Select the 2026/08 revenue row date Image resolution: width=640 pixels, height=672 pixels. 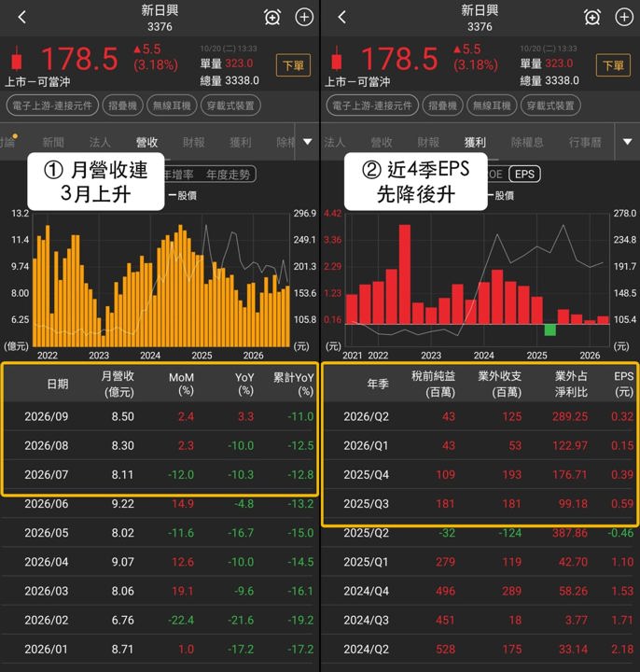click(x=47, y=446)
